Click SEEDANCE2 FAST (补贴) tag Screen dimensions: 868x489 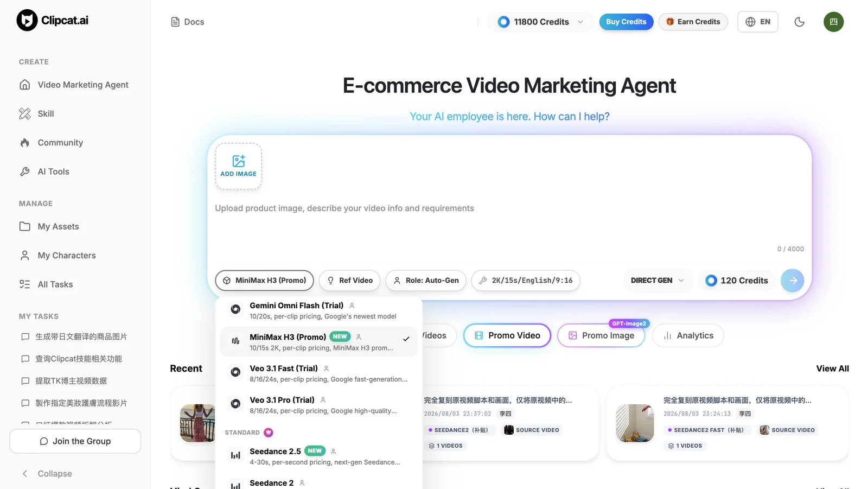point(706,430)
